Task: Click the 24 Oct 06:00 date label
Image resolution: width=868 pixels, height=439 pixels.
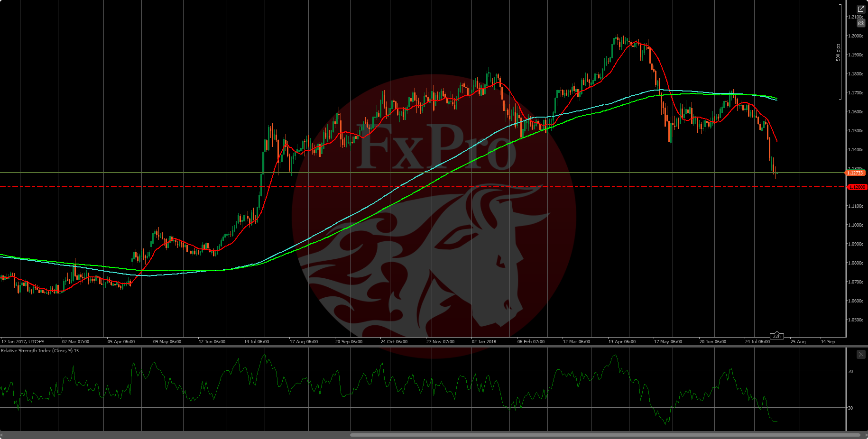Action: pos(394,341)
